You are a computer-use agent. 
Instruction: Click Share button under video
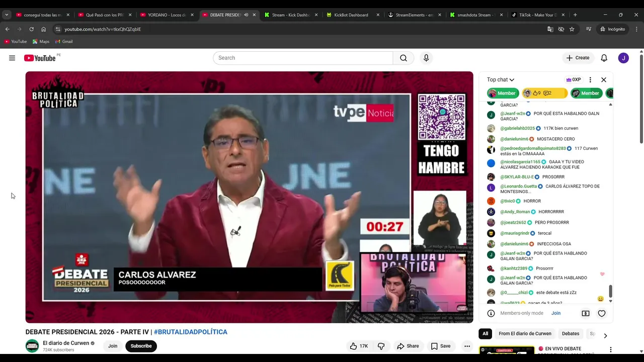[x=408, y=346]
